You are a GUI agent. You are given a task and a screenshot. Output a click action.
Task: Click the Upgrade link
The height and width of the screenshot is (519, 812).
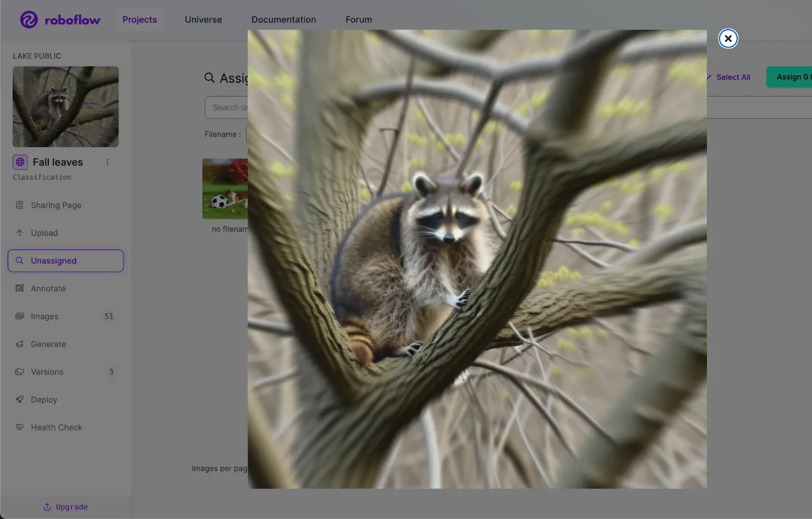[x=65, y=507]
